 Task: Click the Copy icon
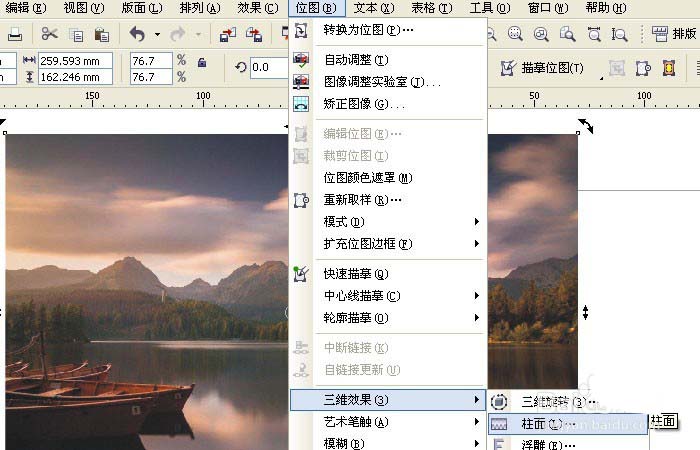point(76,34)
